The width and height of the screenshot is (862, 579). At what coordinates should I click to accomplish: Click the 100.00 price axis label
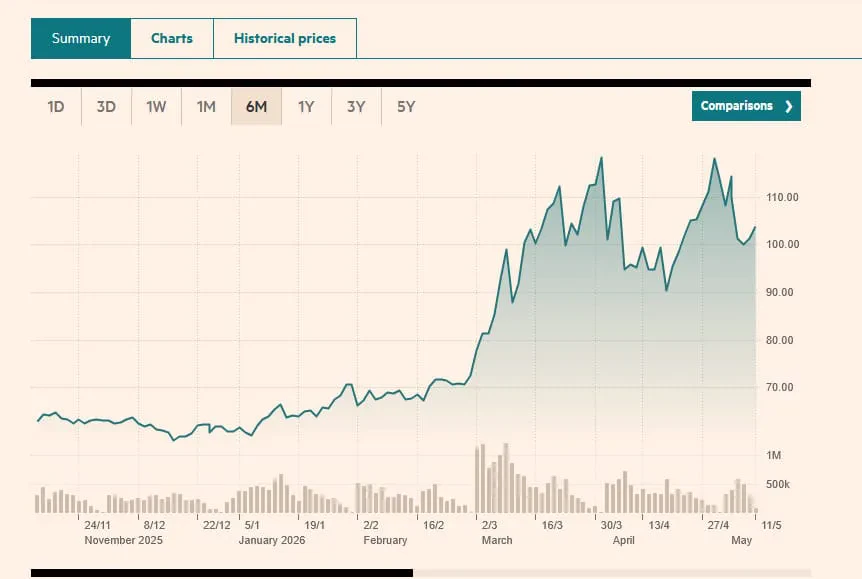pos(782,244)
